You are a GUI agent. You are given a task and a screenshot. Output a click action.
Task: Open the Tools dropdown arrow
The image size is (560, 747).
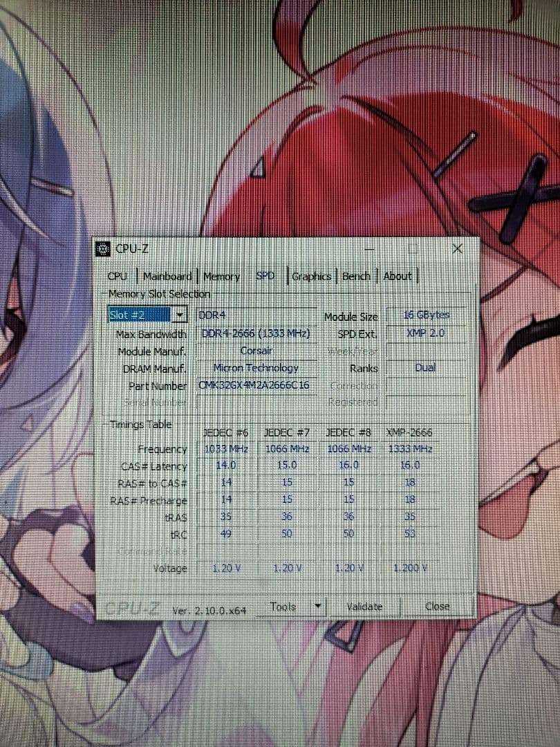click(317, 607)
